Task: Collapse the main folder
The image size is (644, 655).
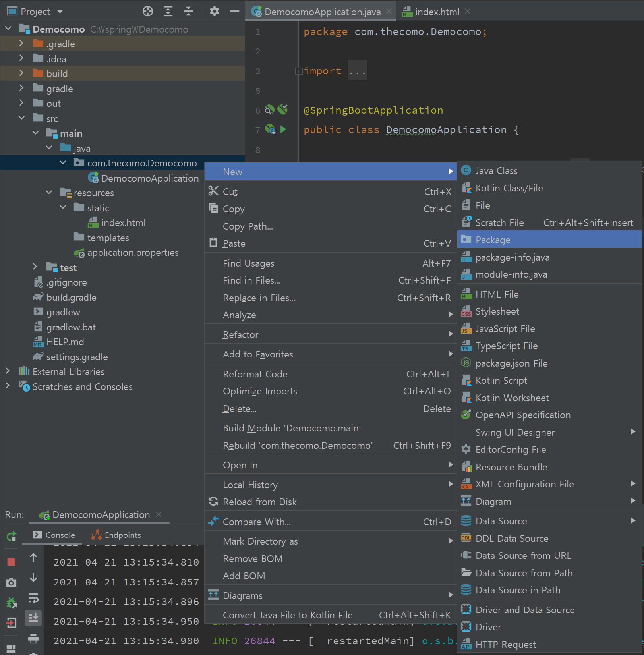Action: (x=35, y=133)
